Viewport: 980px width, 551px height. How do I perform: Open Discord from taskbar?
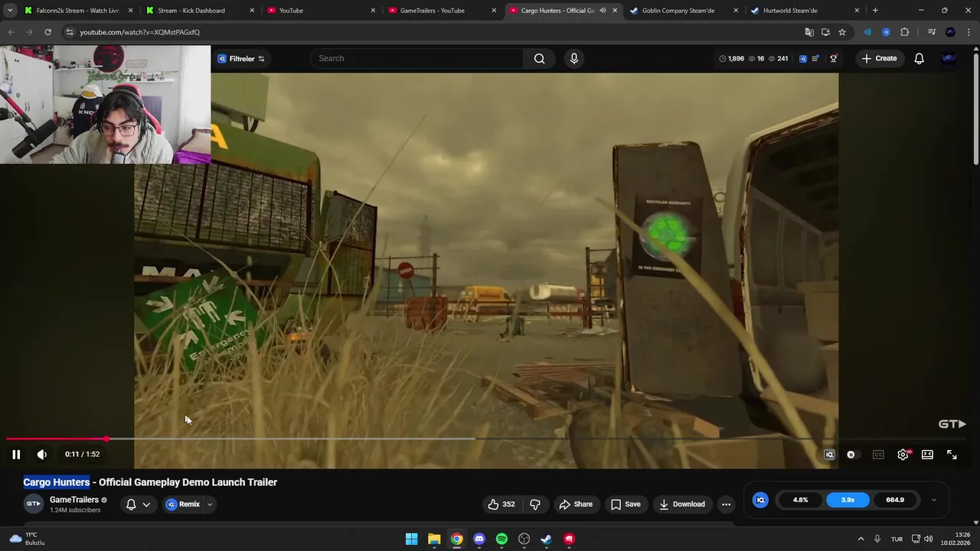pos(479,539)
